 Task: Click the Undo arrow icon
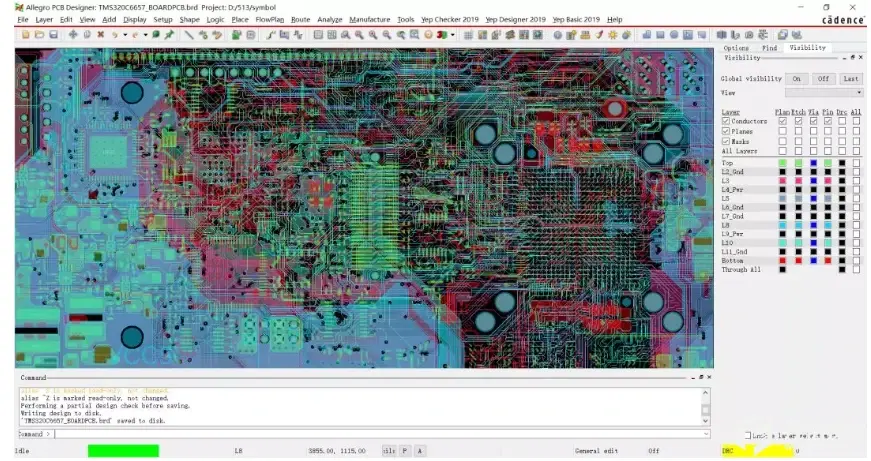point(115,34)
